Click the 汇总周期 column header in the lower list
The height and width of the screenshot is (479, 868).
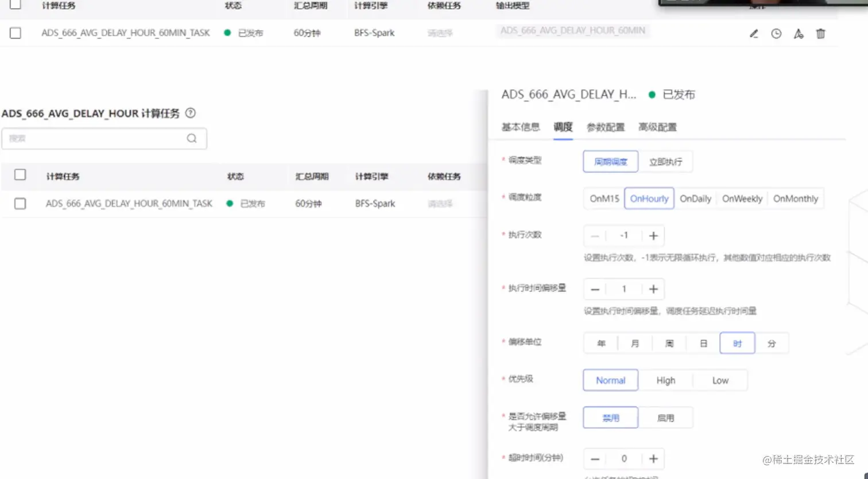coord(312,176)
